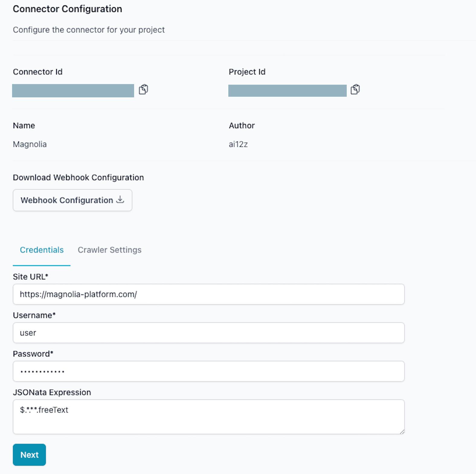Click the masked Project Id value
The height and width of the screenshot is (474, 476).
click(287, 91)
